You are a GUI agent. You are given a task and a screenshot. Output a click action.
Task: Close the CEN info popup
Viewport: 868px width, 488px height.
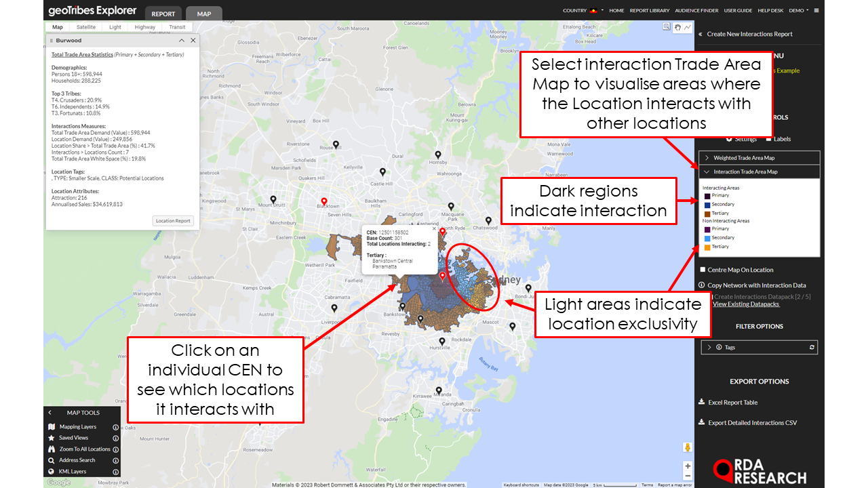click(434, 229)
